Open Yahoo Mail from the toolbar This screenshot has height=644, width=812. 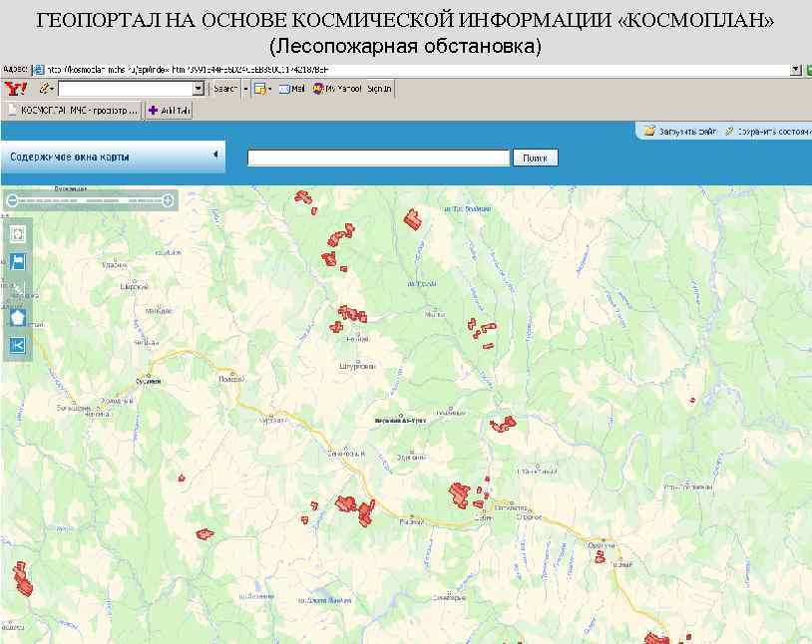[292, 89]
